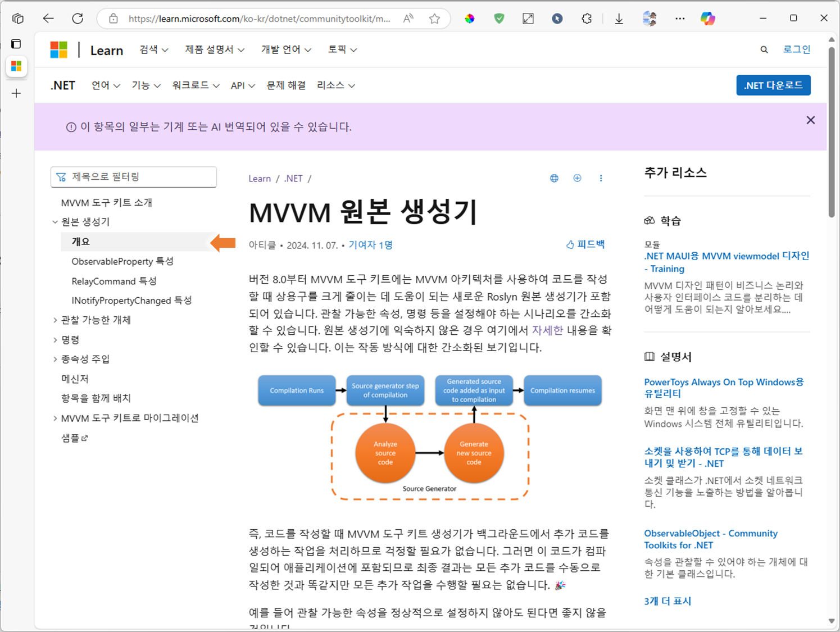Collapse the 원본 생성기 tree node
Image resolution: width=840 pixels, height=632 pixels.
click(x=55, y=222)
